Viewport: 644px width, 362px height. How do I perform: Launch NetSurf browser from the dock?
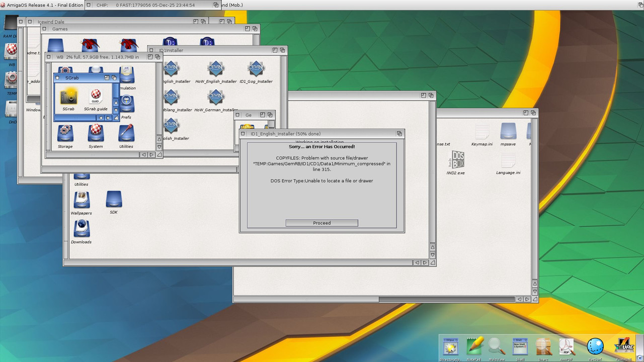point(595,347)
